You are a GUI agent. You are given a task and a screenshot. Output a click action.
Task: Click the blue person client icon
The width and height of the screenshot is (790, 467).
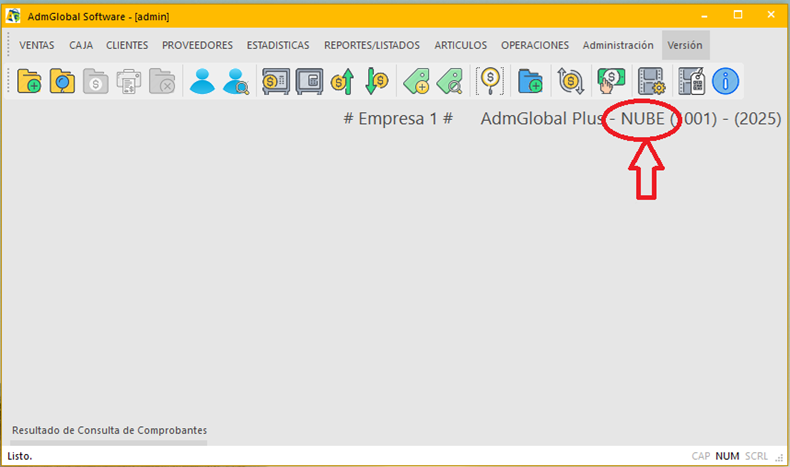(202, 81)
